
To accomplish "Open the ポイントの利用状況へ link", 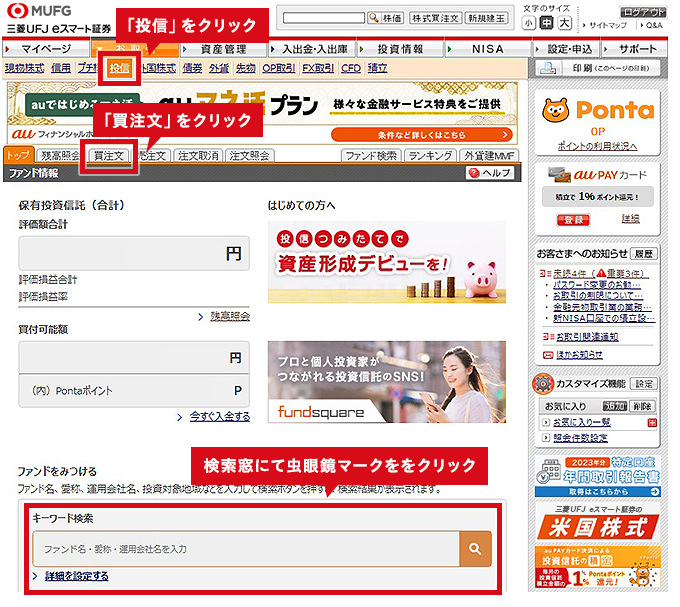I will tap(597, 146).
